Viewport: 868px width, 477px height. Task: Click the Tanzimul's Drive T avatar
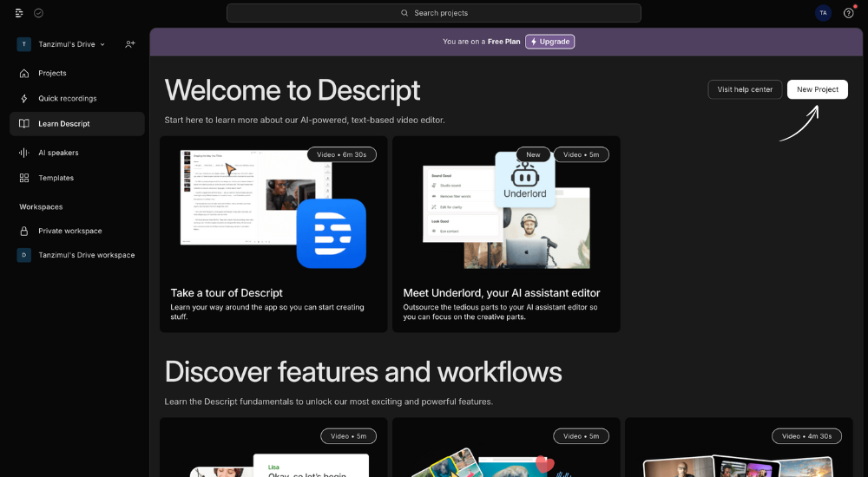tap(23, 44)
